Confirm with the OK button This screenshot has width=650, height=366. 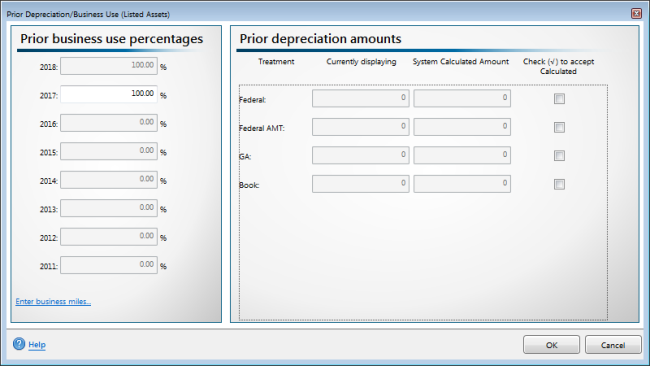pyautogui.click(x=551, y=345)
